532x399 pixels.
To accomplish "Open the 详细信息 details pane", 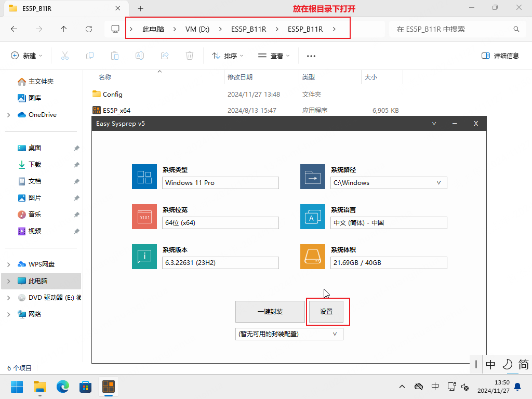I will point(500,56).
